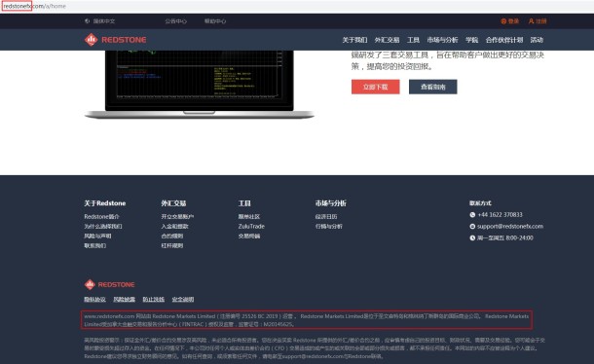Open 帮助中心 in the top bar
Screen dimensions: 594x364
[215, 21]
